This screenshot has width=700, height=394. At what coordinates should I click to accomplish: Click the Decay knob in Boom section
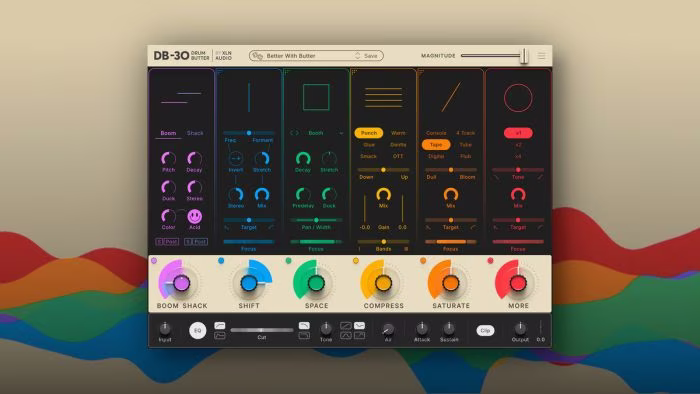pos(194,158)
